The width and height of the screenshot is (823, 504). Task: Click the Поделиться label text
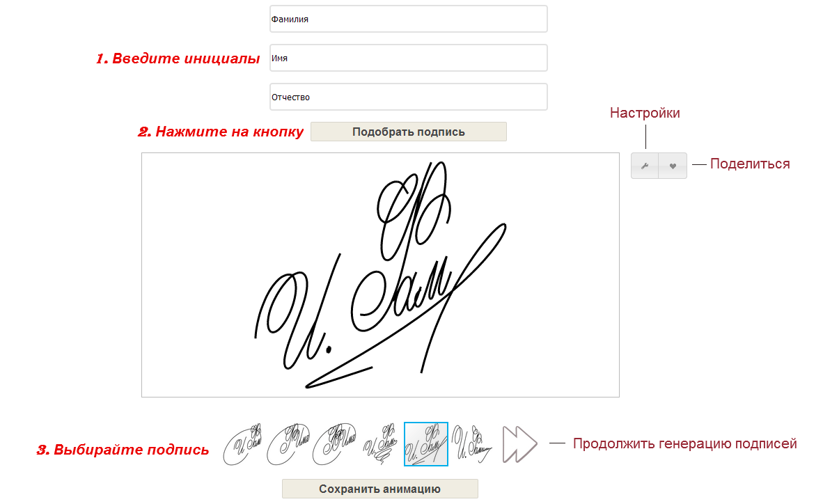pos(750,164)
